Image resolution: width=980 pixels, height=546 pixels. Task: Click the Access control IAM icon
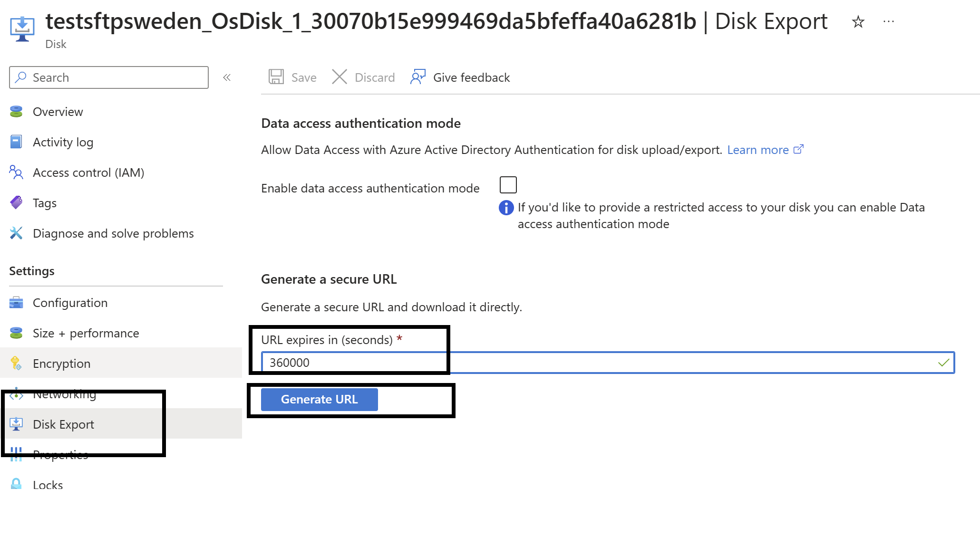pos(18,172)
